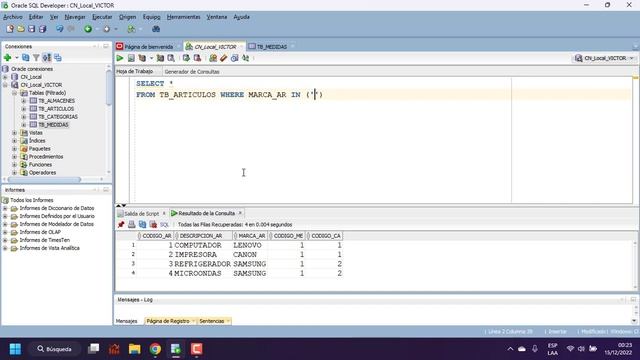
Task: Click the taskbar Búsqueda search box
Action: pyautogui.click(x=55, y=349)
